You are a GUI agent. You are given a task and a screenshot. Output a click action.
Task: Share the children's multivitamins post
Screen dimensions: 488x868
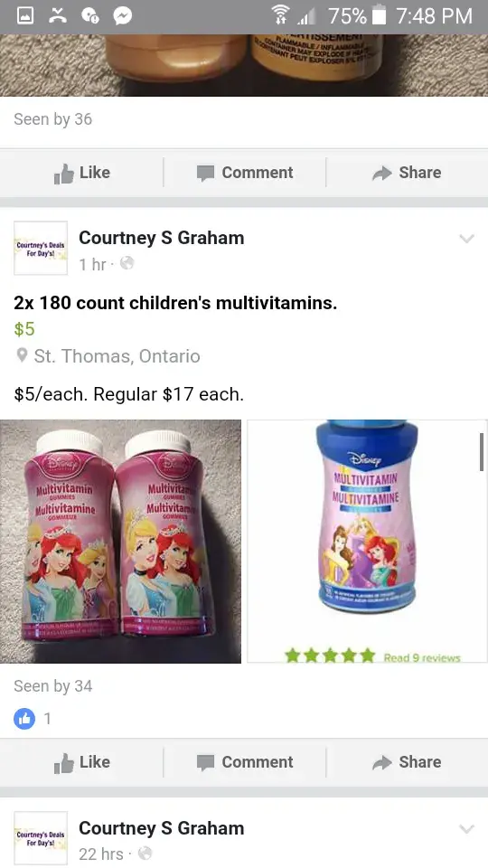[x=407, y=762]
